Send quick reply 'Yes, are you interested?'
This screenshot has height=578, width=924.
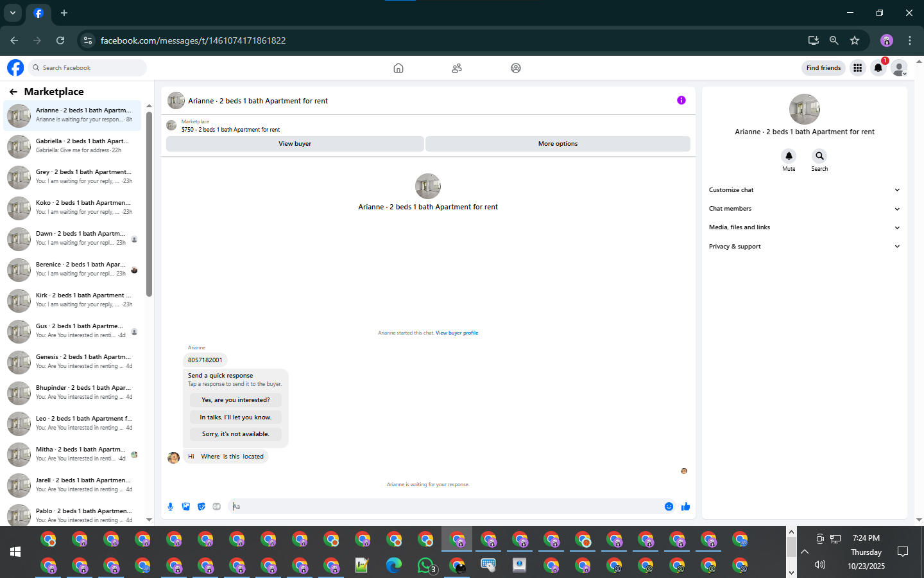coord(235,400)
